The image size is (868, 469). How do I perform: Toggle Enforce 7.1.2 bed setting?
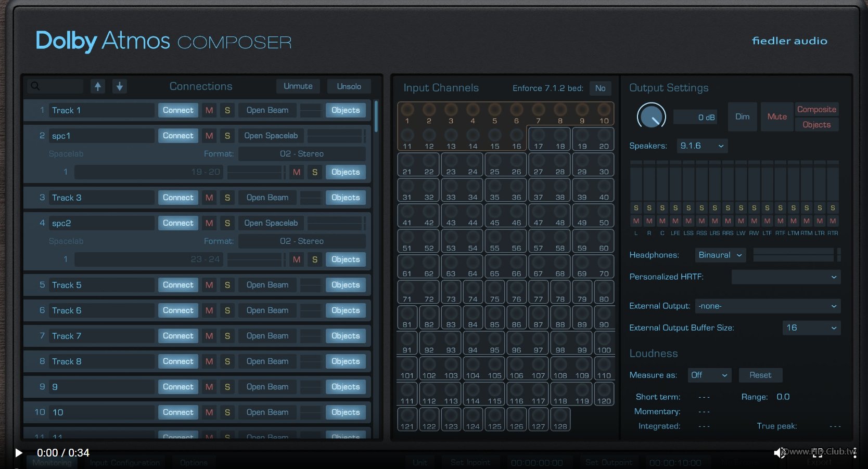click(600, 88)
